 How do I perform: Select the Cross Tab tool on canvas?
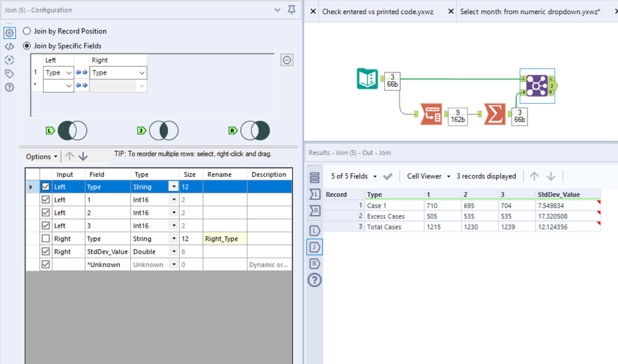pyautogui.click(x=431, y=114)
